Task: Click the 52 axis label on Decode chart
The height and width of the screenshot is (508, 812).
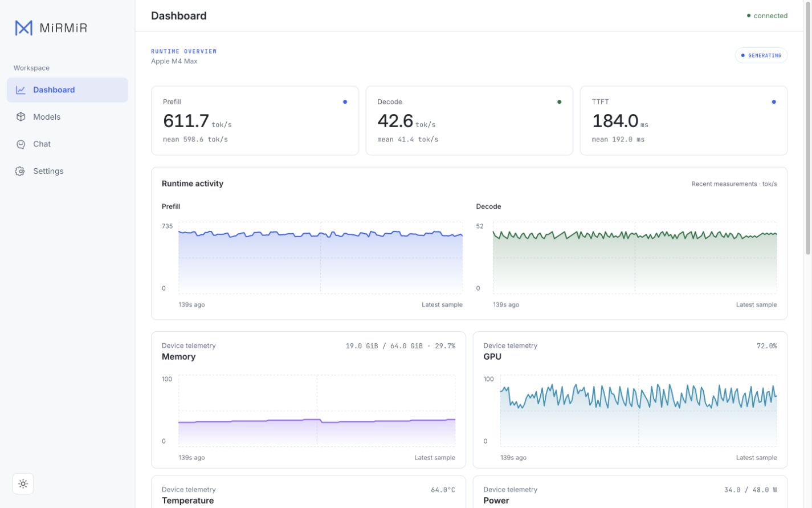Action: click(x=480, y=226)
